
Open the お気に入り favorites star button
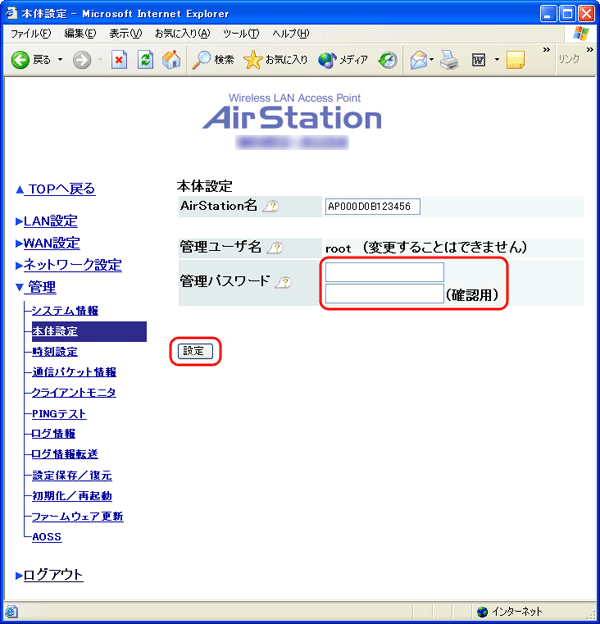point(275,60)
